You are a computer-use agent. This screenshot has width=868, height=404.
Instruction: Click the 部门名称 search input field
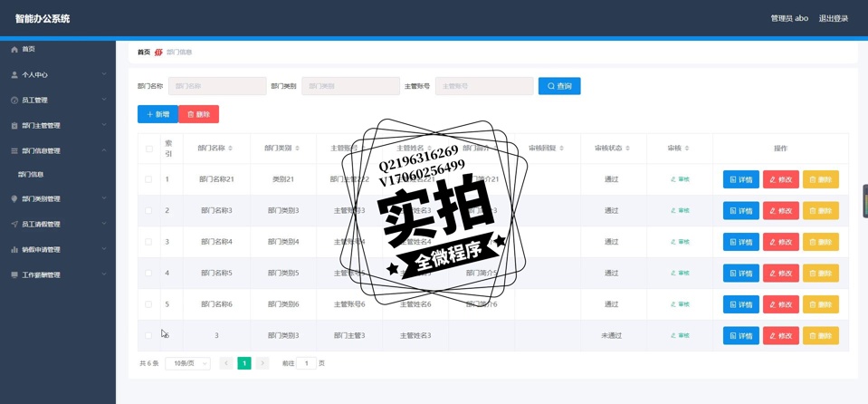click(217, 86)
